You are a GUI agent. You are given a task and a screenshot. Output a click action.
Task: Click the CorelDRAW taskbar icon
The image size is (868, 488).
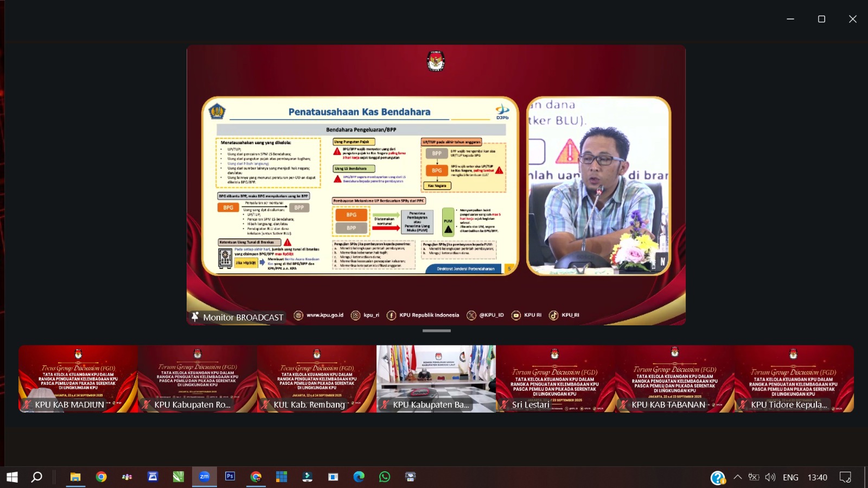(178, 477)
